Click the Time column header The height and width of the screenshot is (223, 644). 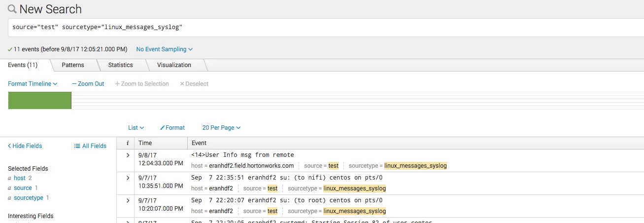[x=145, y=143]
